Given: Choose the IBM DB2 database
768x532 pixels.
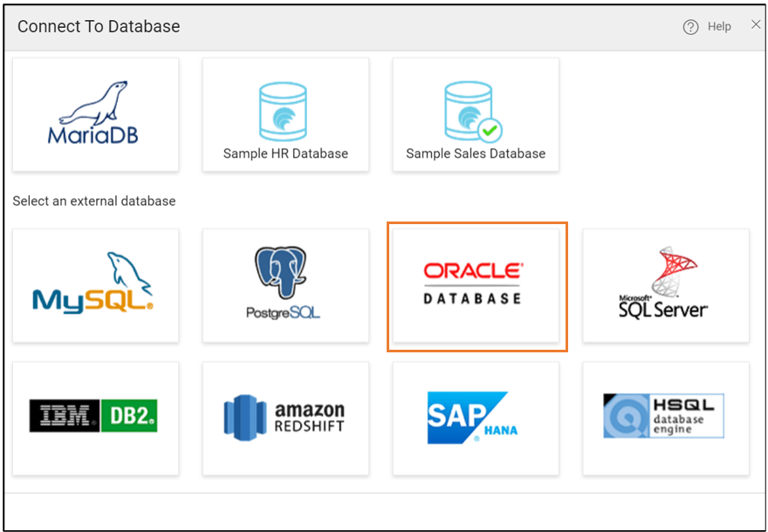Looking at the screenshot, I should point(95,417).
